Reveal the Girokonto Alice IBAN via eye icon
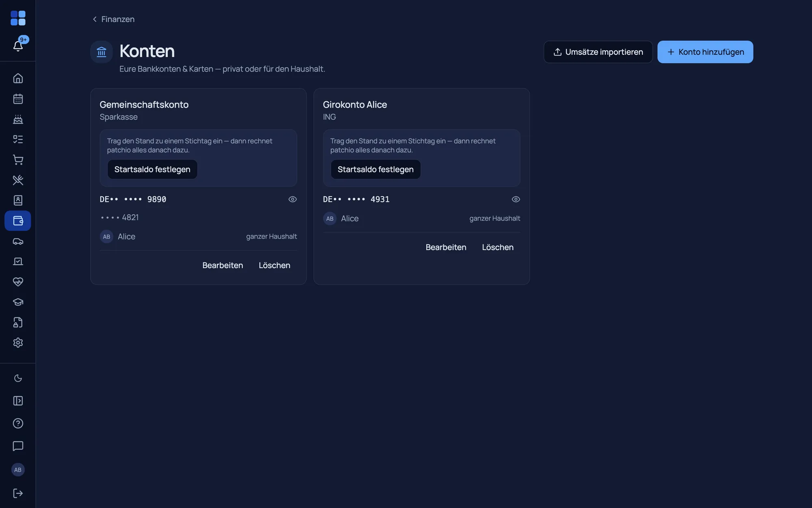Image resolution: width=812 pixels, height=508 pixels. 516,199
